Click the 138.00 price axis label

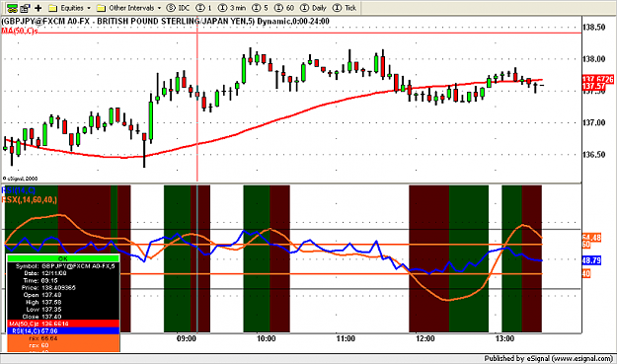point(593,59)
